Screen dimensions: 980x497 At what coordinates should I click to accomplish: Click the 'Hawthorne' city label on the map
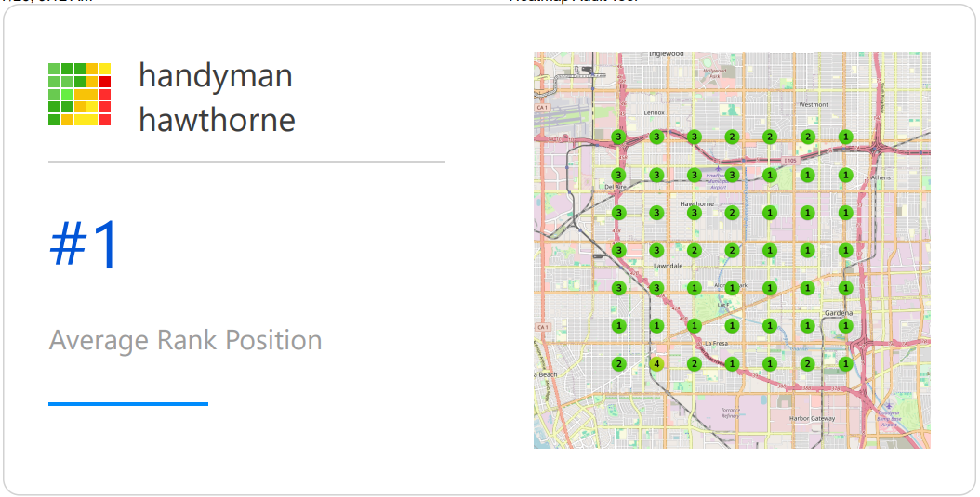(696, 204)
